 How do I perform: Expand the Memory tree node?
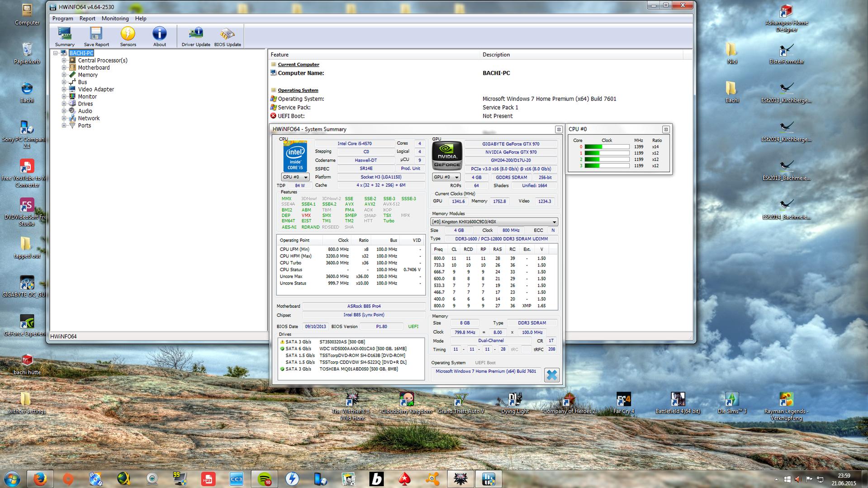(x=64, y=75)
